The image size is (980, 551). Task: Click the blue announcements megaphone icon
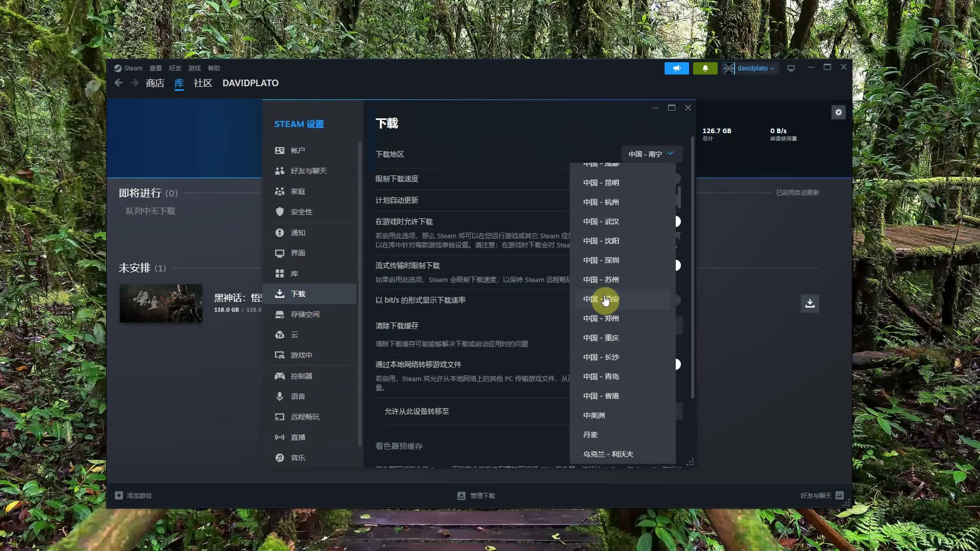(677, 68)
